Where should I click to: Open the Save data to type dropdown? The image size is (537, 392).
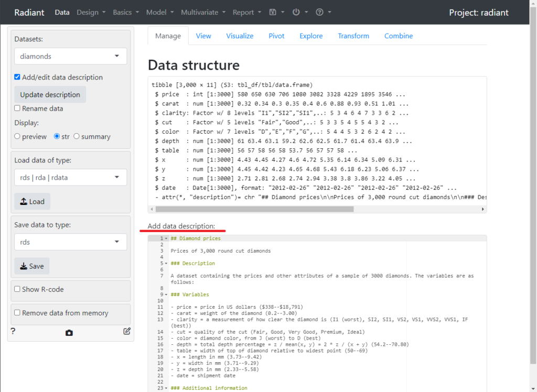click(70, 242)
